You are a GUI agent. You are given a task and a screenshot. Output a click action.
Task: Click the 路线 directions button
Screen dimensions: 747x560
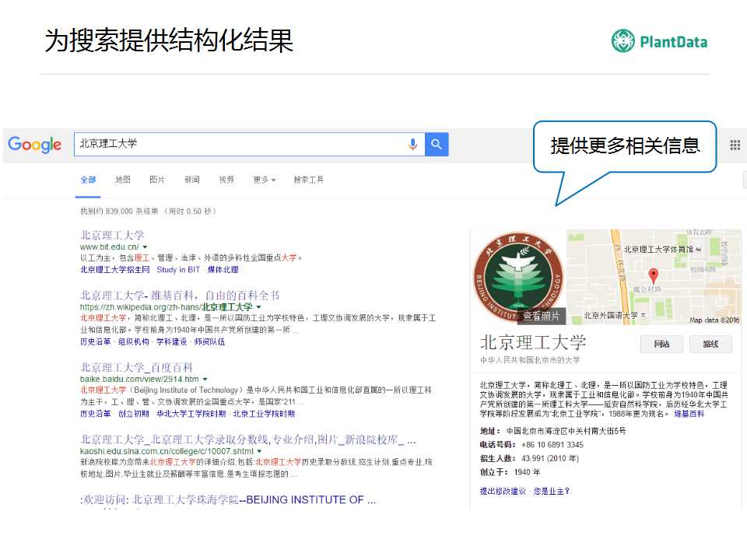point(710,344)
